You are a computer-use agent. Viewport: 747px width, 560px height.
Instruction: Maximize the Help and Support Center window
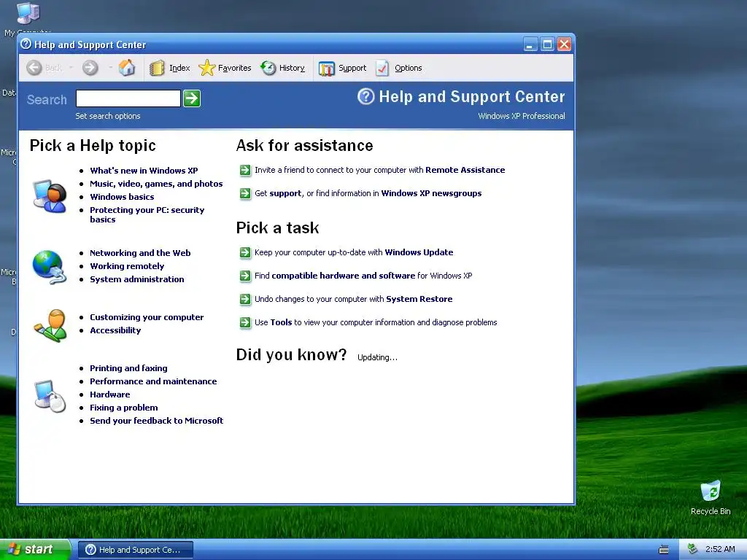pos(547,44)
